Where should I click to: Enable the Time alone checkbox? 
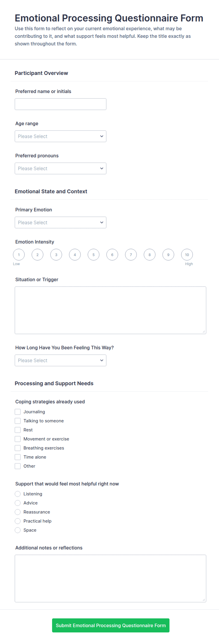pyautogui.click(x=17, y=457)
